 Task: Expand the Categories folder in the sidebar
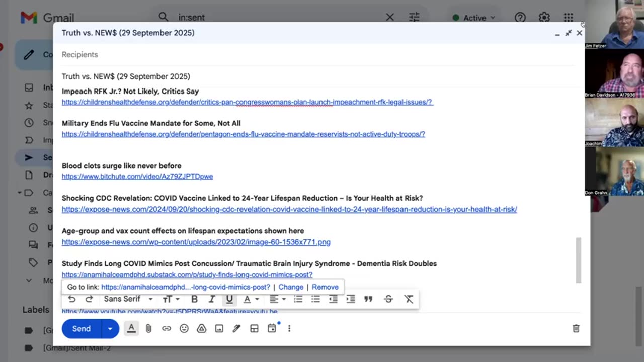[20, 193]
